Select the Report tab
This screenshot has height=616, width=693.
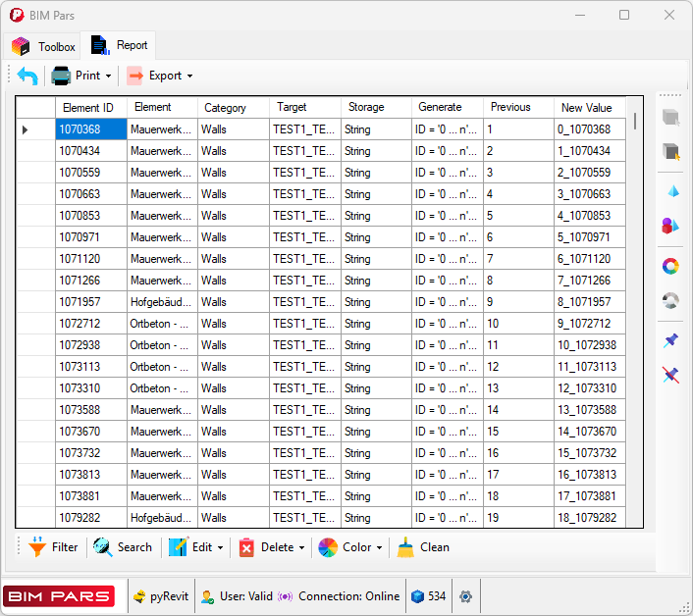119,45
